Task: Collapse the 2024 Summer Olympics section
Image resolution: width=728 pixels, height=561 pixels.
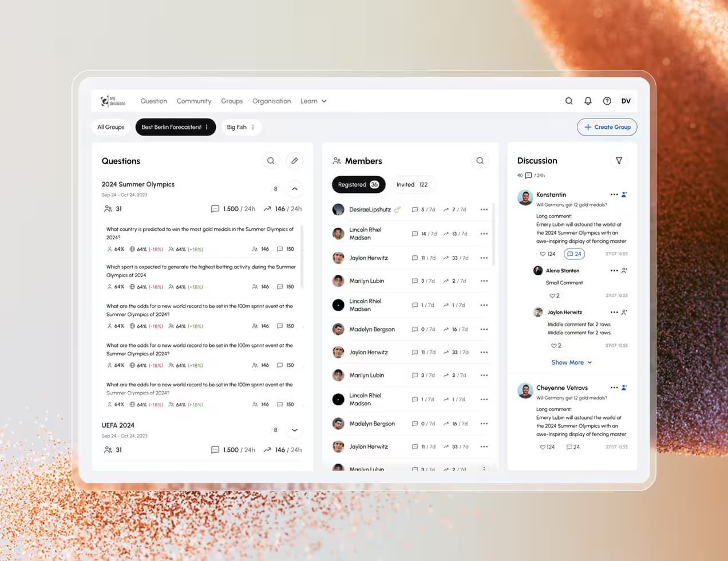Action: (295, 189)
